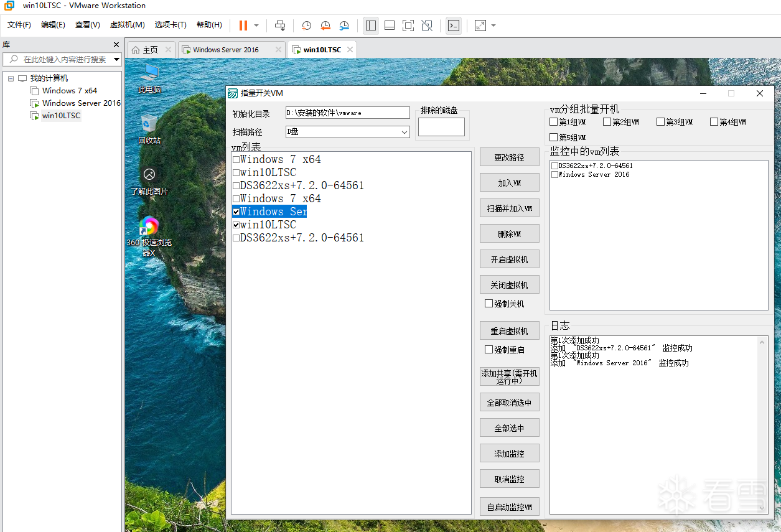This screenshot has height=532, width=781.
Task: Click the 开启虚拟机 button
Action: (509, 259)
